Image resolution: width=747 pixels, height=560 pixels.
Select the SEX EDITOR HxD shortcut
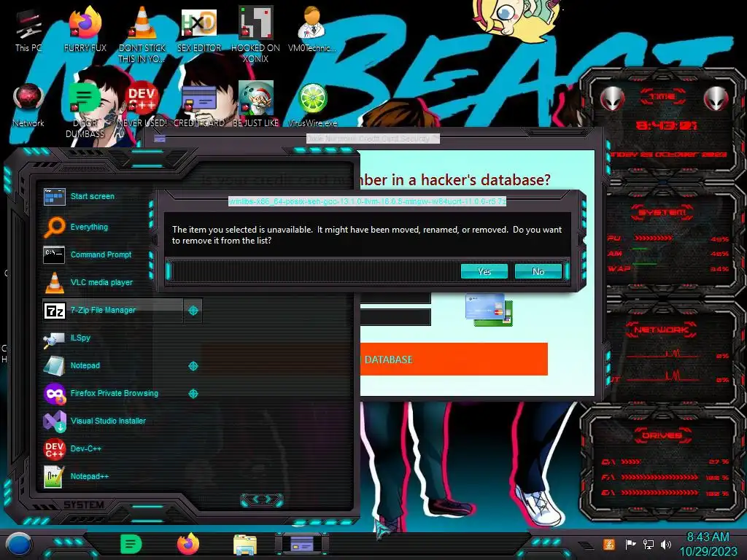click(x=199, y=31)
